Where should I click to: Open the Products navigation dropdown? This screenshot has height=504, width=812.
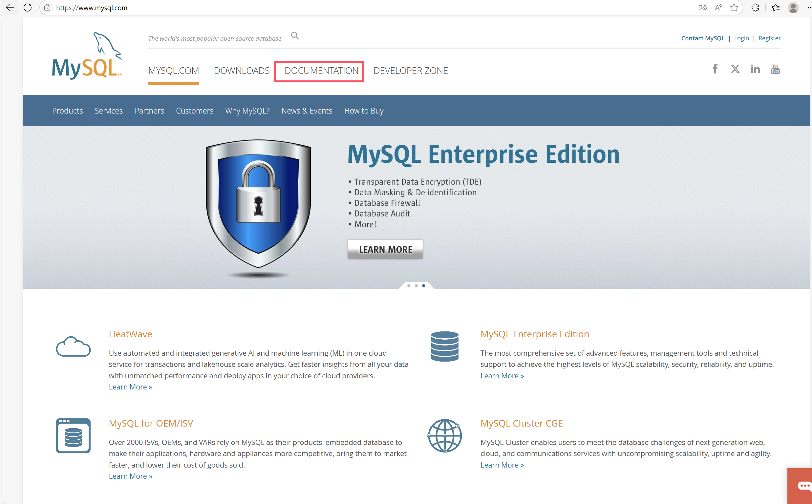coord(67,110)
